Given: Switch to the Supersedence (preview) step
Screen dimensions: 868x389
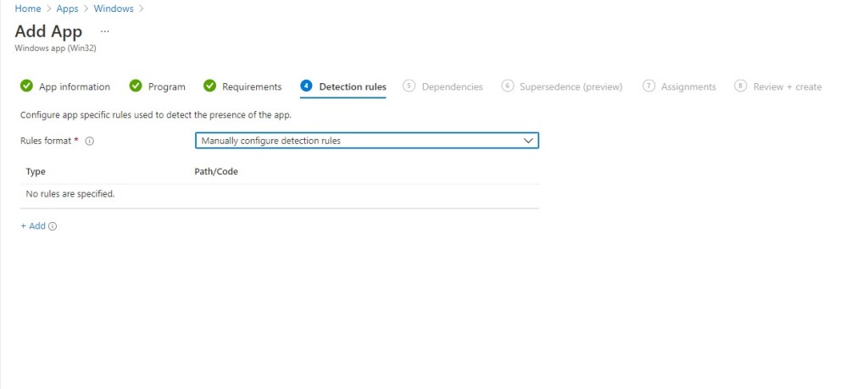Looking at the screenshot, I should [570, 86].
